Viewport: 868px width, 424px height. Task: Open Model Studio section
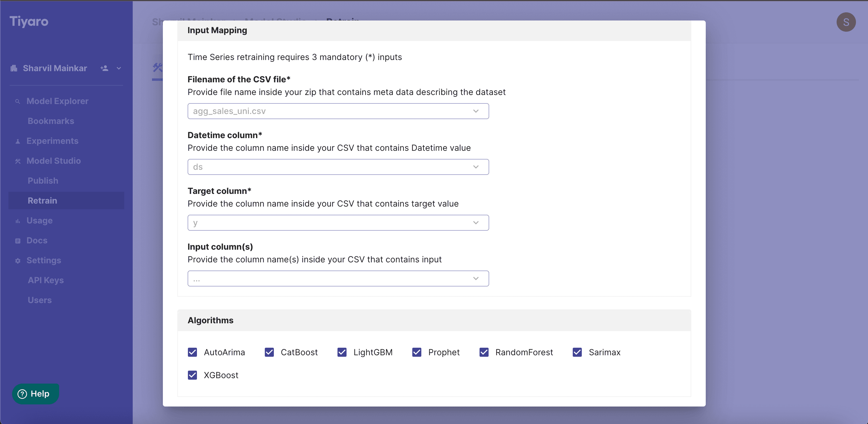pos(54,161)
